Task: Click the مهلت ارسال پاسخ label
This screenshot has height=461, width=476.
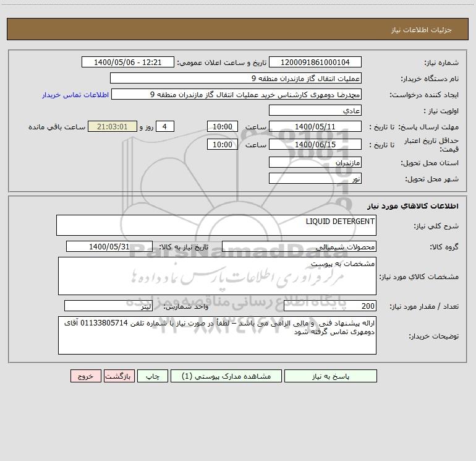Action: point(428,127)
